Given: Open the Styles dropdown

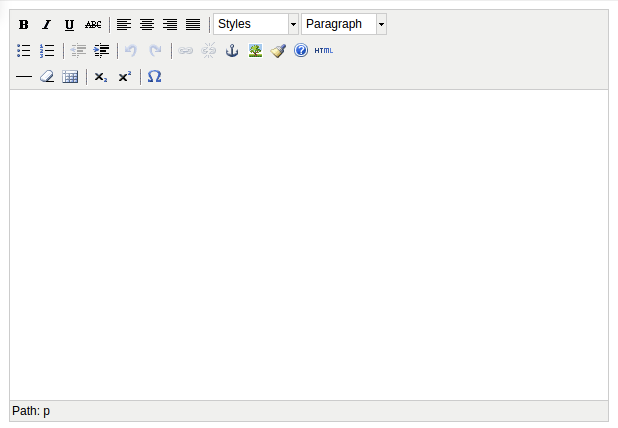Looking at the screenshot, I should (256, 24).
